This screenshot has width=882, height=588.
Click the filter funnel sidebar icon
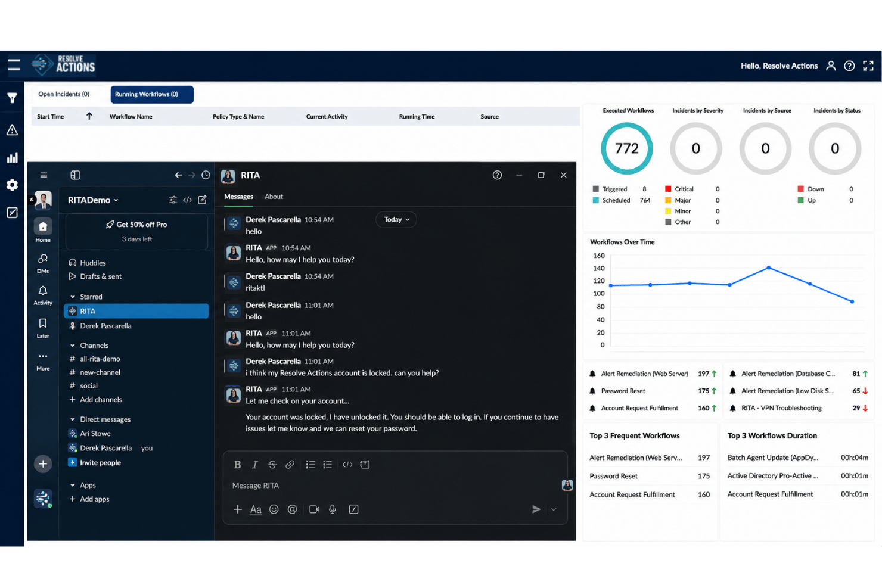(12, 98)
